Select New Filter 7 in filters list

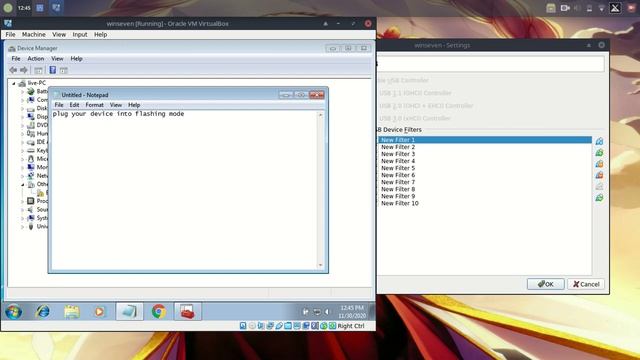coord(484,182)
